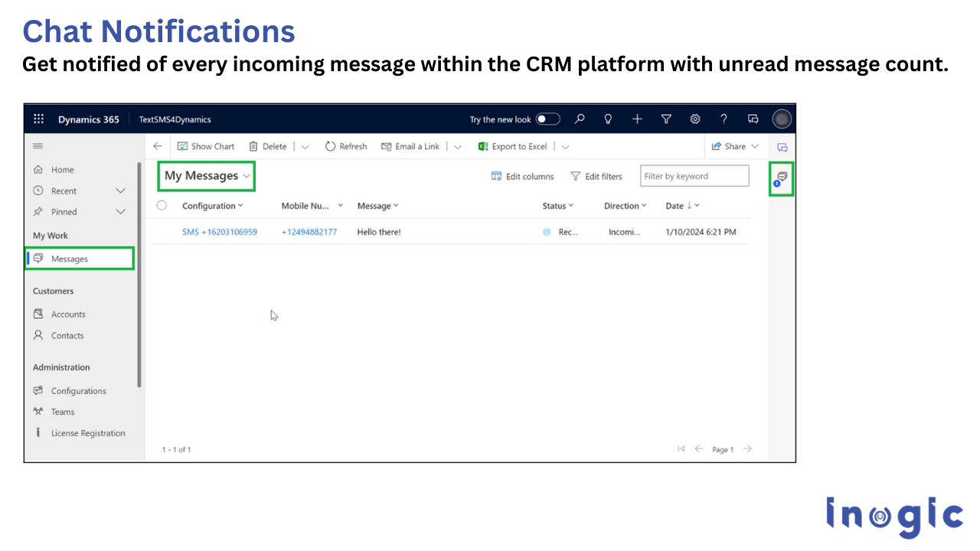Viewport: 980px width, 551px height.
Task: Open the Dynamics 365 app launcher waffle
Action: [38, 119]
